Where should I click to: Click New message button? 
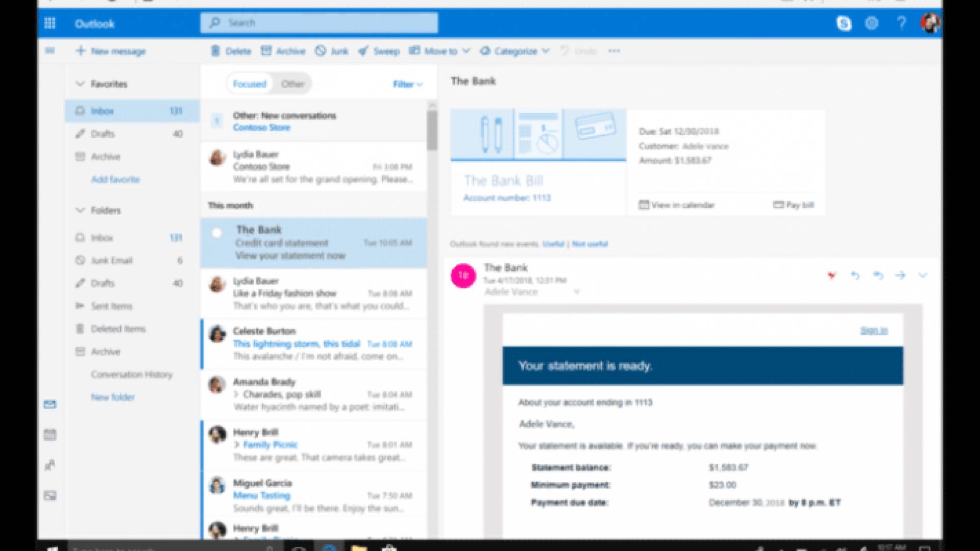point(111,51)
